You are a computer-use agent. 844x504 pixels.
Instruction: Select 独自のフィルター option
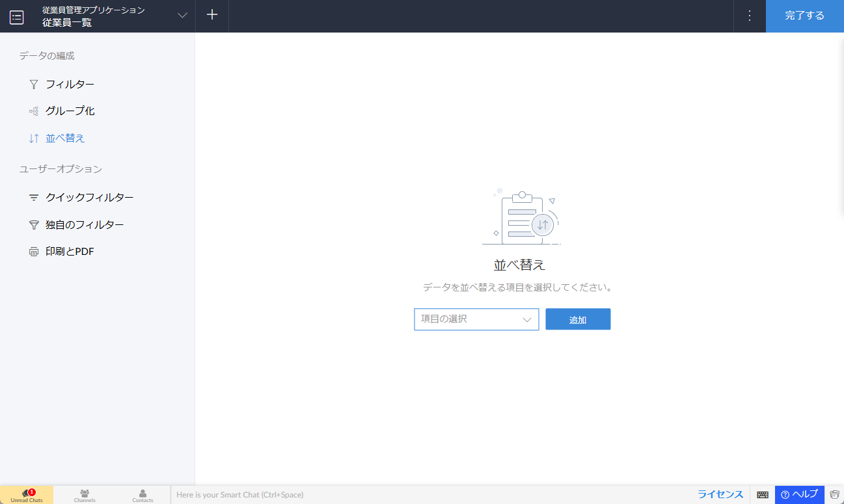85,224
